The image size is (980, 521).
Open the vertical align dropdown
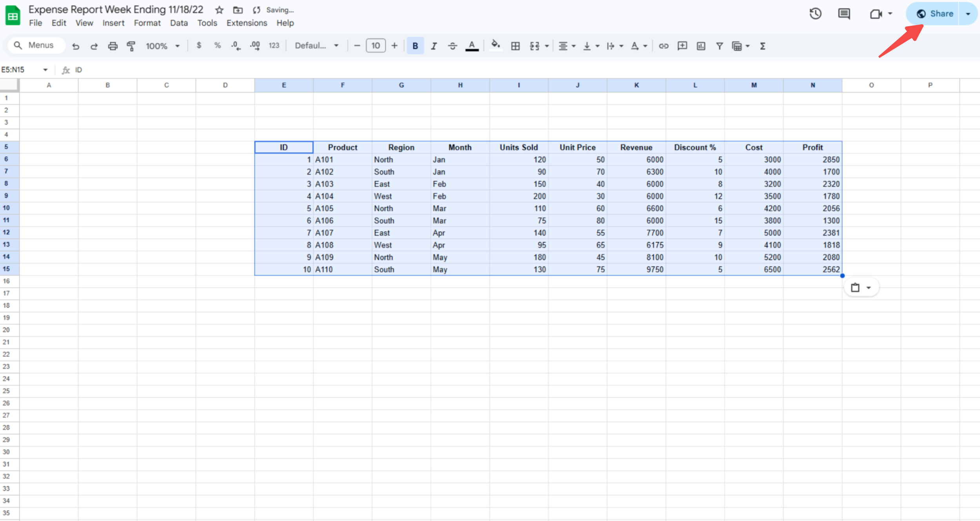pyautogui.click(x=591, y=46)
